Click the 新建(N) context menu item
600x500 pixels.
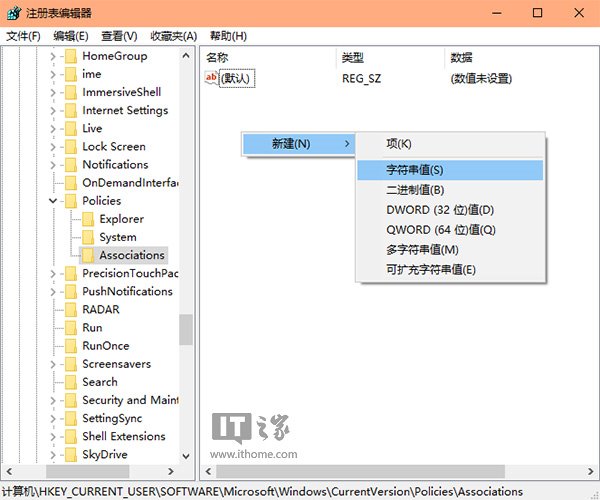(291, 144)
